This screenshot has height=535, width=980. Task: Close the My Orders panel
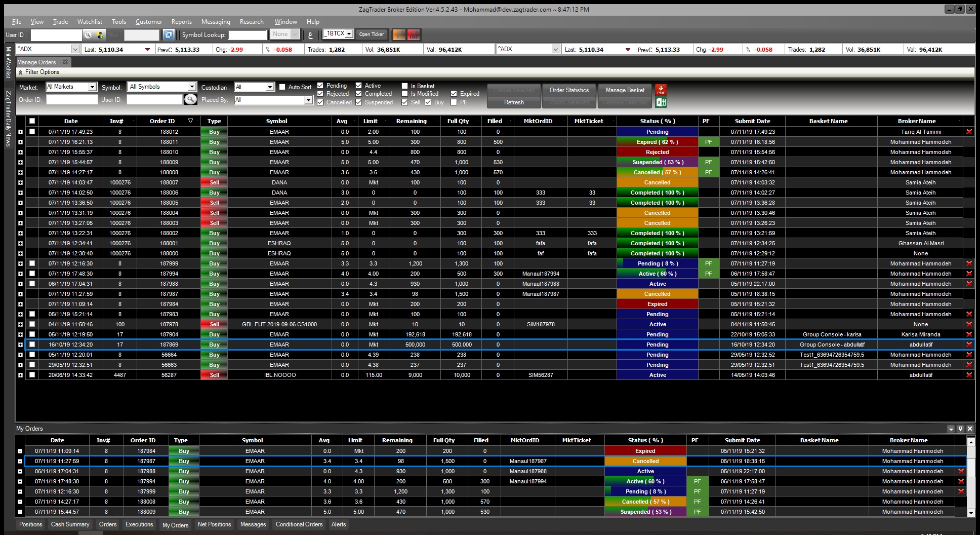[970, 429]
